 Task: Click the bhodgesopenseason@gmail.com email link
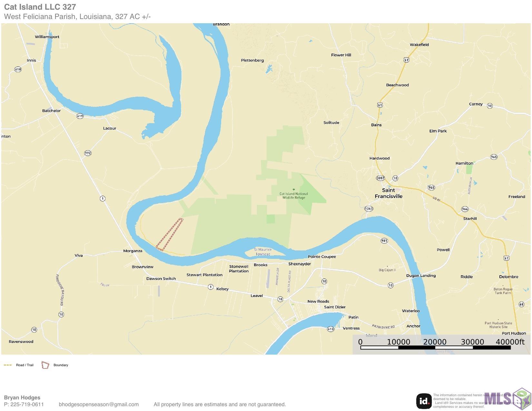[x=99, y=404]
